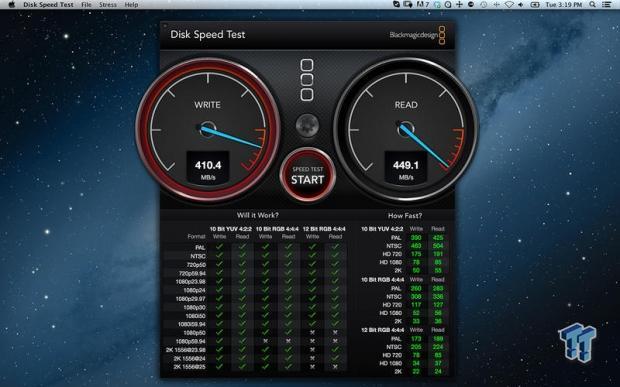Click 10 Bit RGB HD 720 write value 117
This screenshot has width=620, height=387.
(x=416, y=304)
